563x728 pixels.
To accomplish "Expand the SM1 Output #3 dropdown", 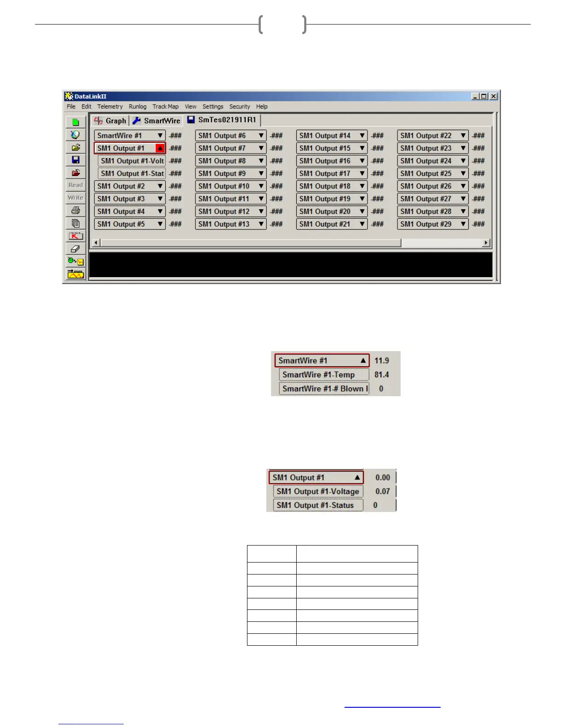I will (x=160, y=199).
